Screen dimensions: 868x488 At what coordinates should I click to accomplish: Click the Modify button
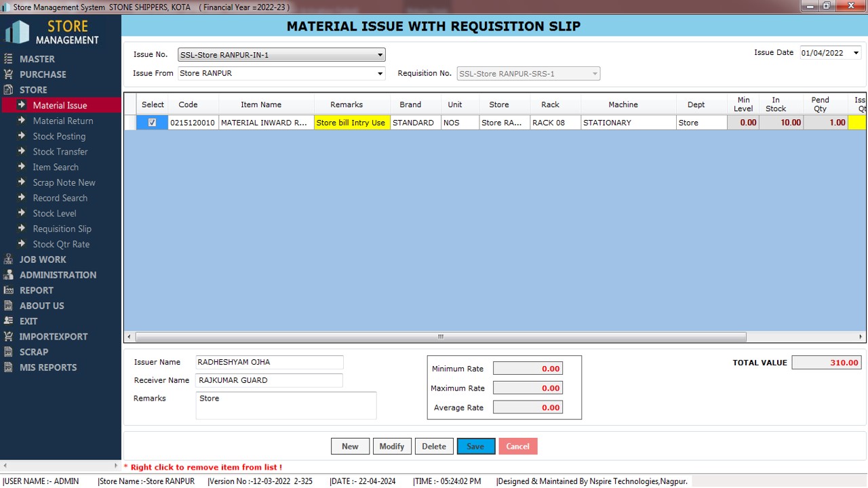coord(391,446)
